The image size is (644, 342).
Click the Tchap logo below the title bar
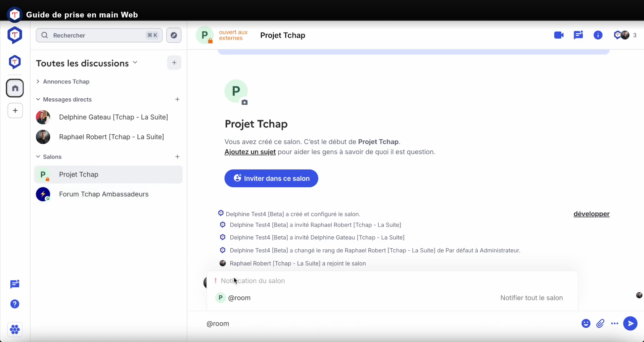(x=15, y=35)
